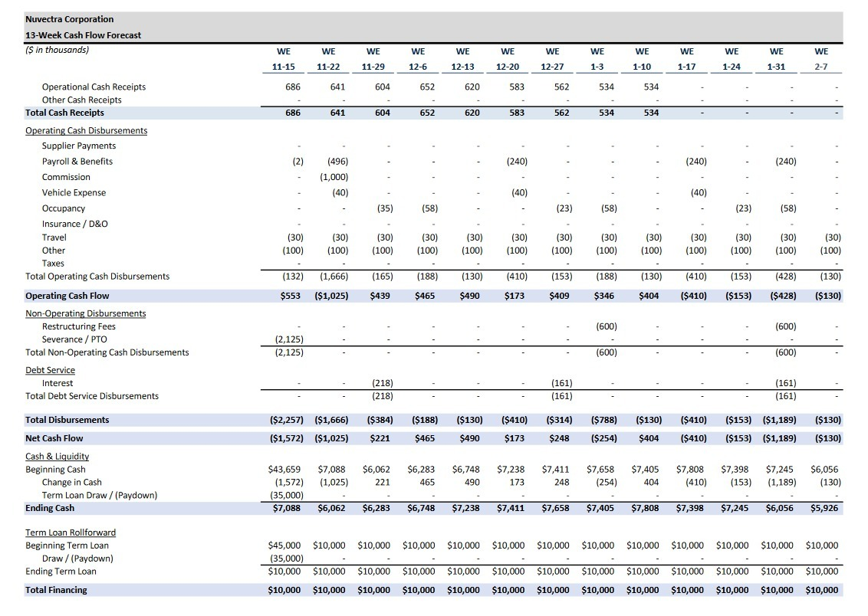The width and height of the screenshot is (868, 616).
Task: Click the Interest (218) cell
Action: tap(382, 383)
